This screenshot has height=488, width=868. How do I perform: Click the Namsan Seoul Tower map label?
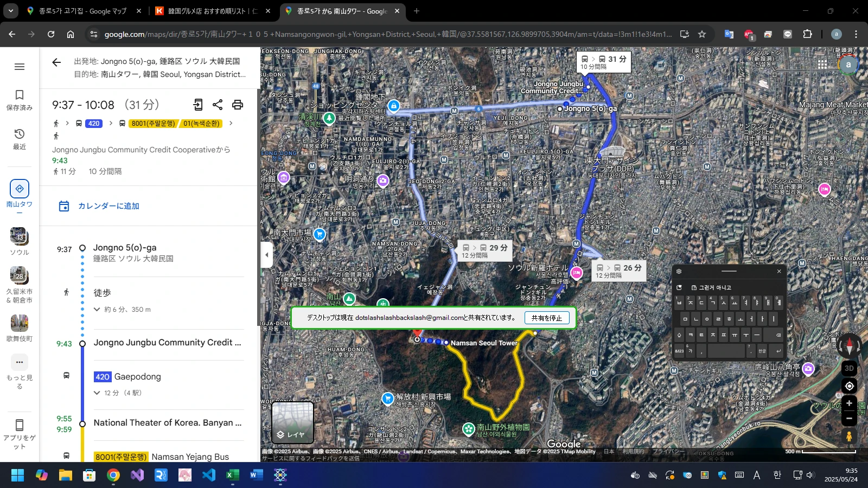[x=484, y=343]
